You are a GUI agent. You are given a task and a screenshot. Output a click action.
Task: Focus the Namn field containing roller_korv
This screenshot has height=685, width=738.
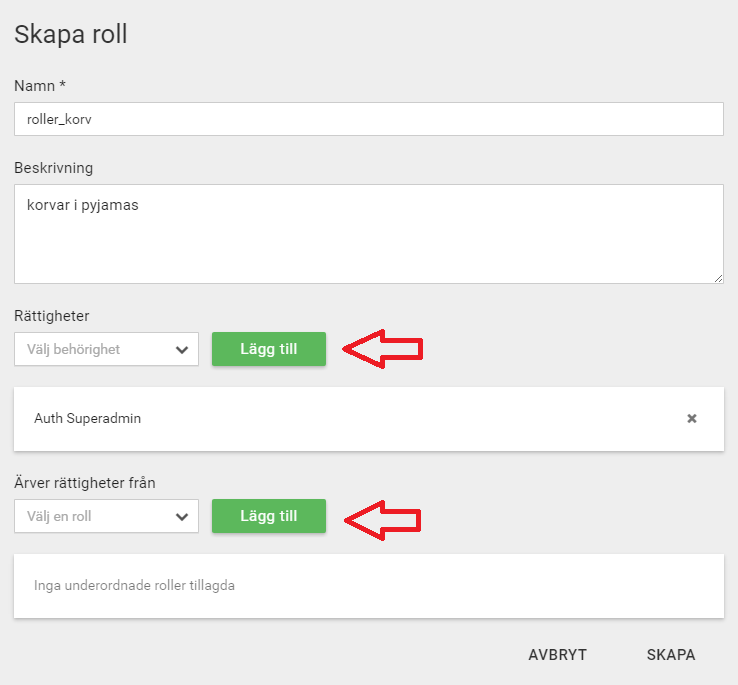[x=369, y=119]
